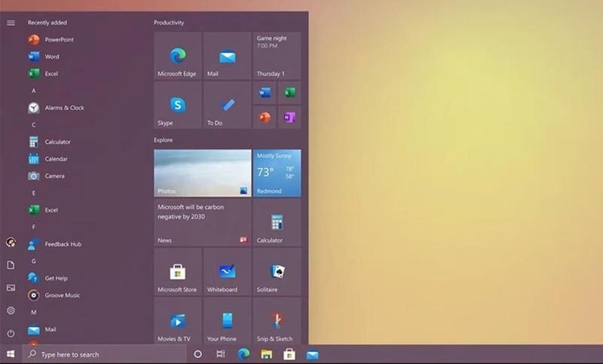The image size is (603, 364).
Task: Open Calendar app in the list
Action: click(x=47, y=159)
